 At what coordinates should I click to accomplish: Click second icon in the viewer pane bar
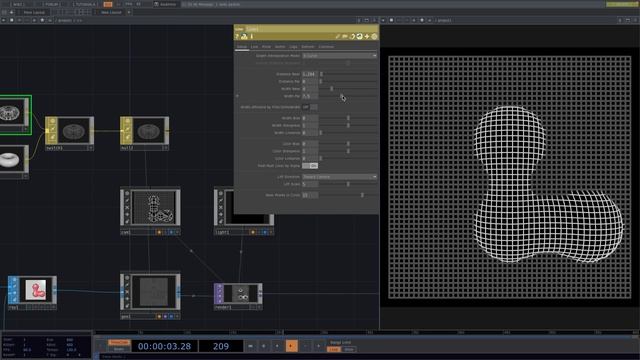391,20
